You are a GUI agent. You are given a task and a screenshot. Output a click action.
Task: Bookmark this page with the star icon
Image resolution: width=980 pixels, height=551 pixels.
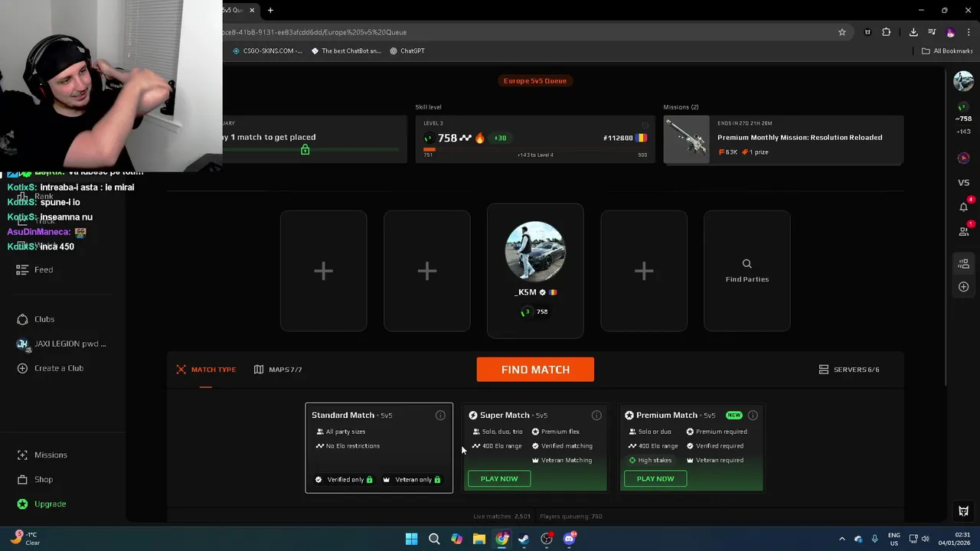842,32
